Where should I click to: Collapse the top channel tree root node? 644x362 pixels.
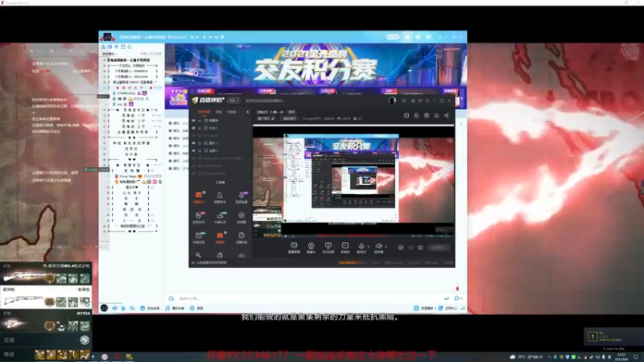point(105,60)
